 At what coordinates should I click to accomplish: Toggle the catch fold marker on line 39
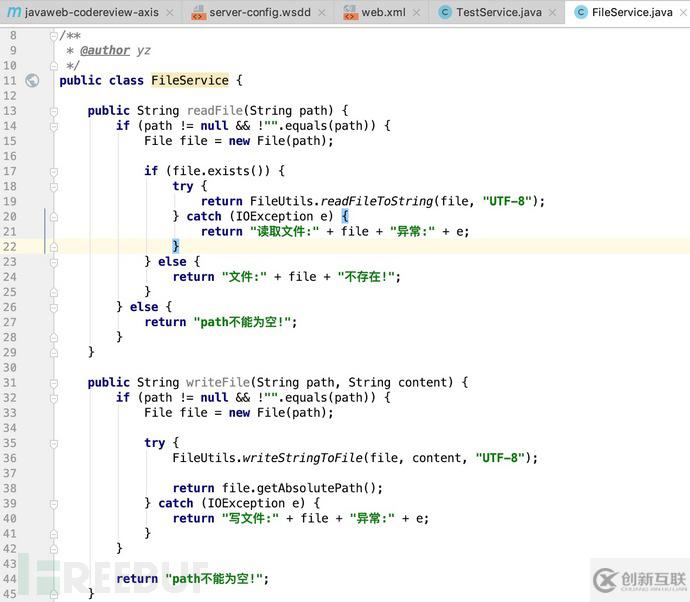[54, 504]
